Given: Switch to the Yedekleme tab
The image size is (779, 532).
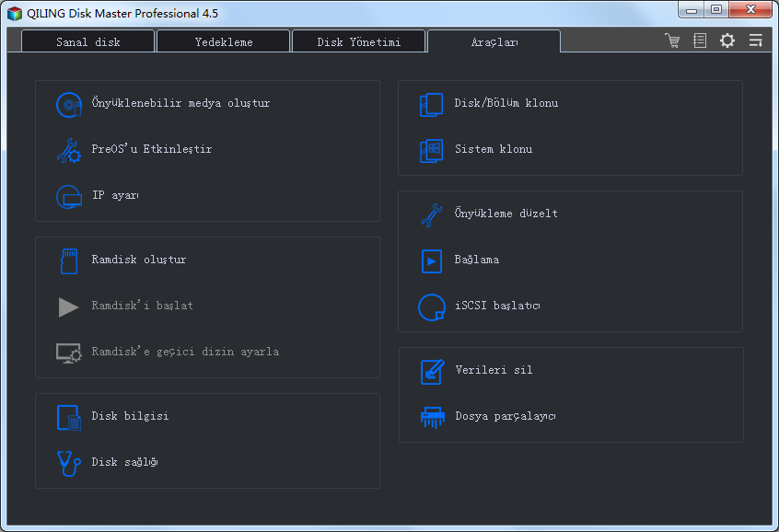Looking at the screenshot, I should click(224, 41).
